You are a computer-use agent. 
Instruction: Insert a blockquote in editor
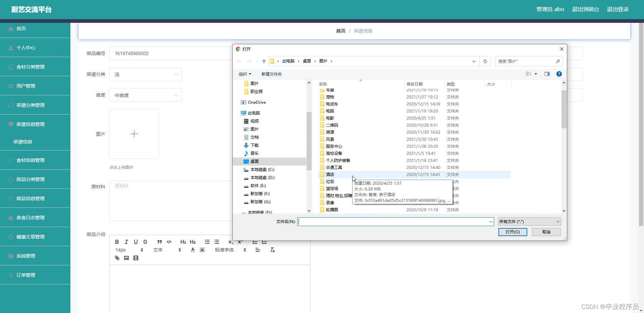[160, 242]
